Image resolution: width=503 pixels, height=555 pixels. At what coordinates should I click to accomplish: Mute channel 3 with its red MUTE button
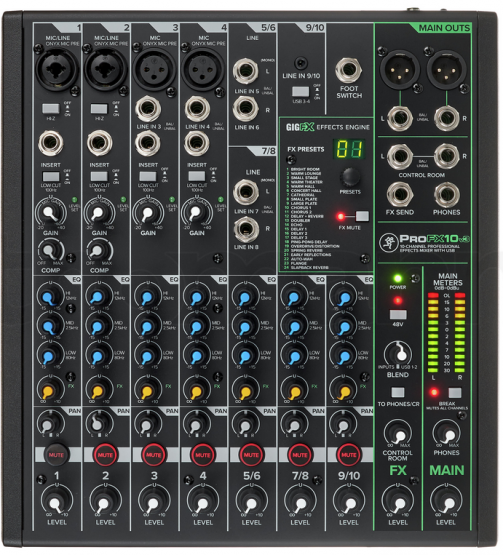[154, 454]
